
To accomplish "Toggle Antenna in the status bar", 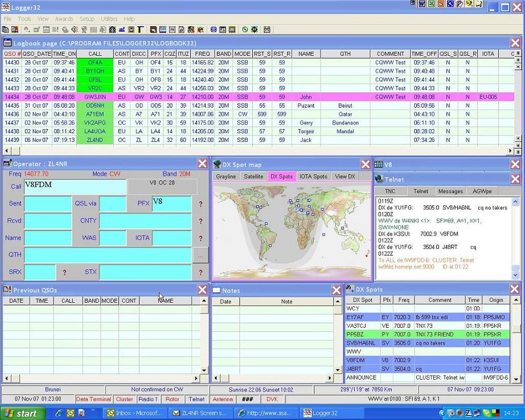I will (x=223, y=400).
